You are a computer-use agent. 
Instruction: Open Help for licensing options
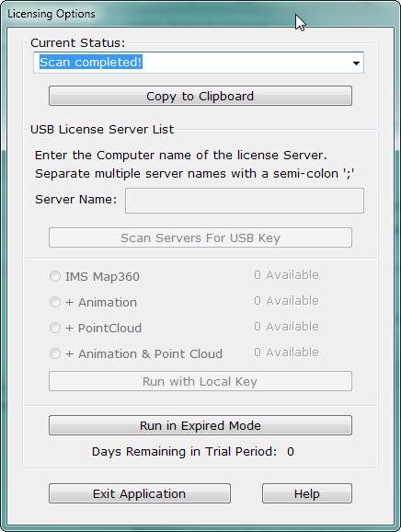coord(307,493)
